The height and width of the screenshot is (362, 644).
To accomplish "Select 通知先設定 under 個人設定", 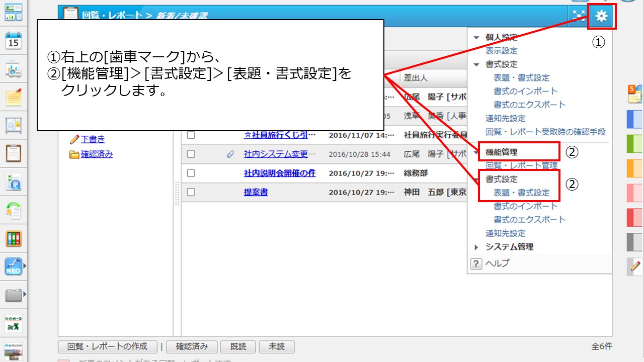I will [505, 118].
